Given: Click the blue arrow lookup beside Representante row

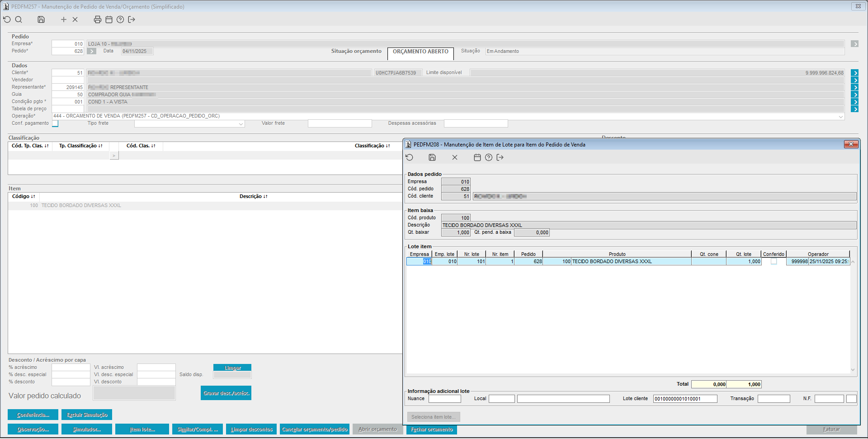Looking at the screenshot, I should point(854,87).
